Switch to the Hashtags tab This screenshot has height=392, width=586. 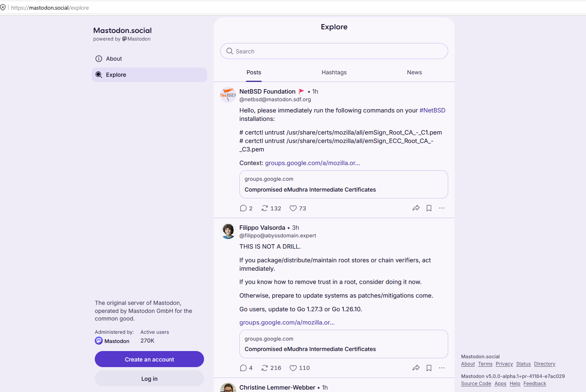(334, 72)
